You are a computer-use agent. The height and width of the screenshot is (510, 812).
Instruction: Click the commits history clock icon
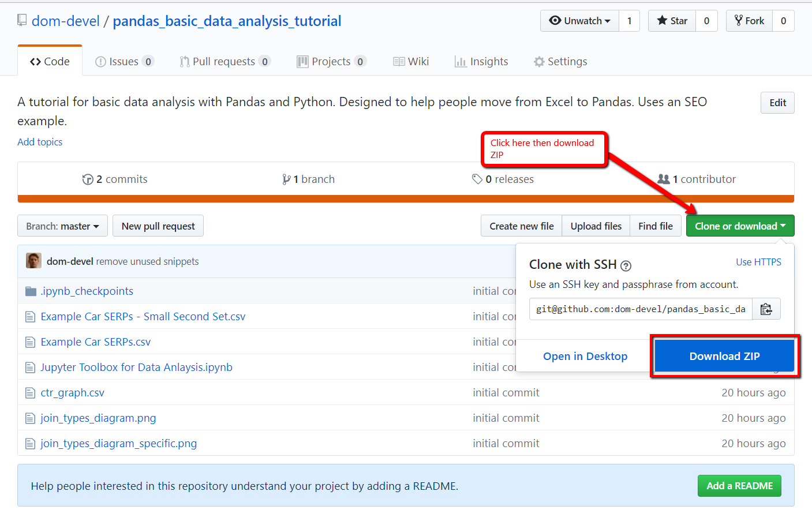[88, 179]
